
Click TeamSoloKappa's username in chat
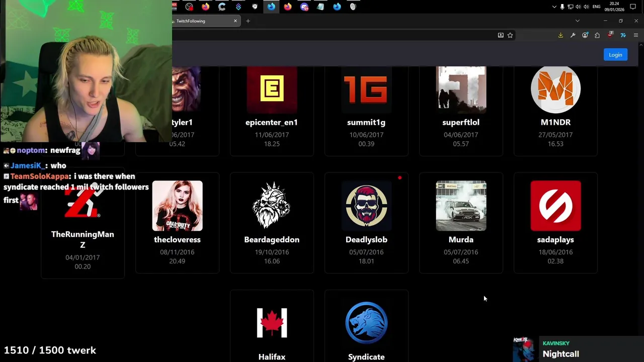tap(39, 176)
